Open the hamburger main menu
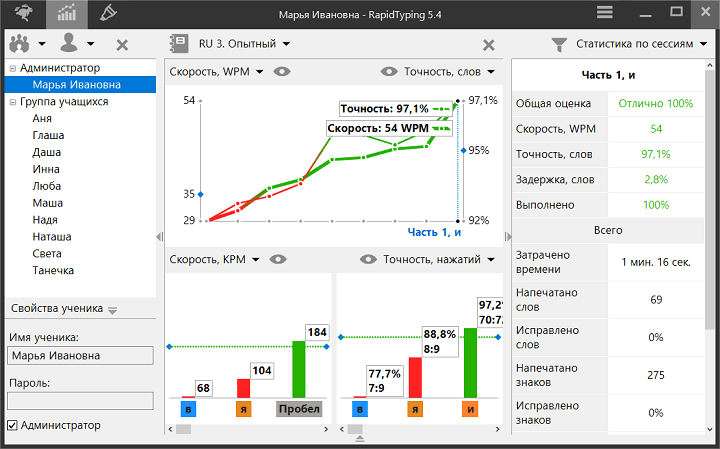This screenshot has width=720, height=449. (x=605, y=13)
